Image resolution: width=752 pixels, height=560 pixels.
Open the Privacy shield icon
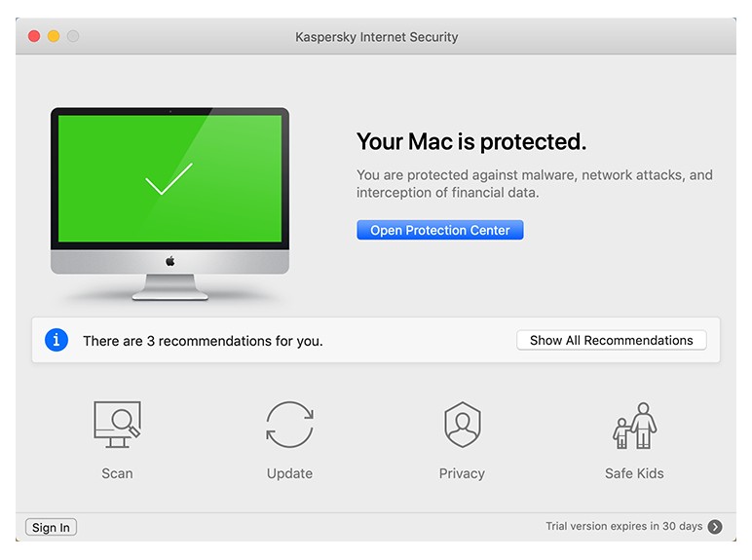click(462, 425)
